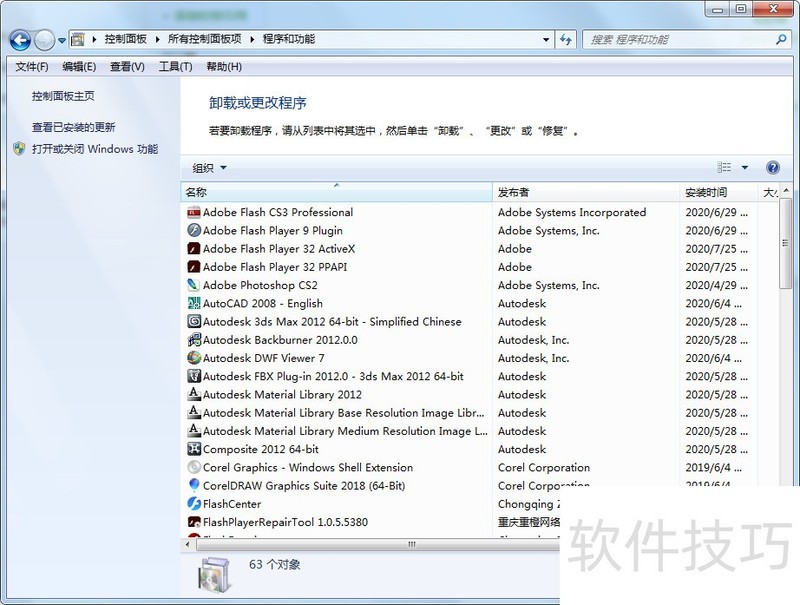Click the Adobe Flash CS3 Professional icon
Viewport: 800px width, 605px height.
[194, 212]
